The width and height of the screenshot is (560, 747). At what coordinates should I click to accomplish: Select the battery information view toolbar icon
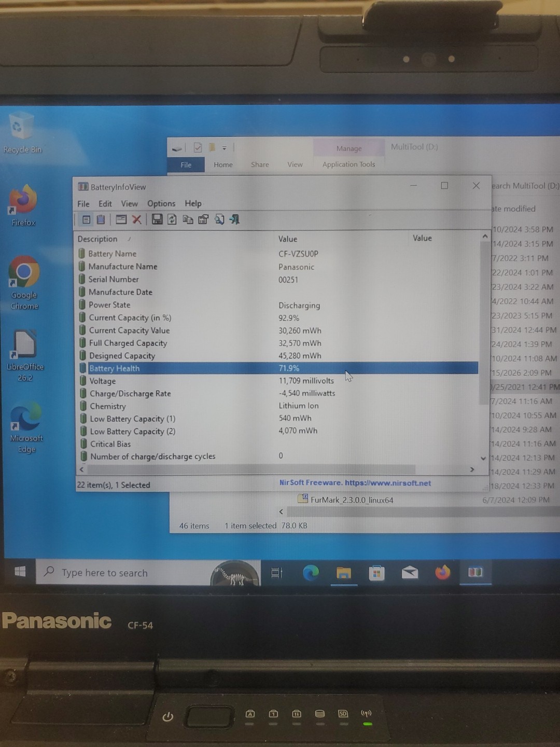[87, 219]
